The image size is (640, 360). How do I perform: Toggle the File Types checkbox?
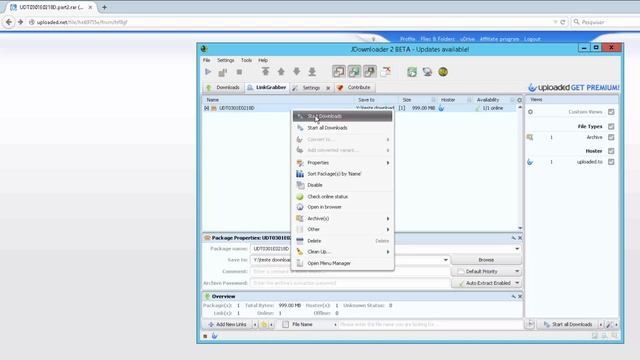611,127
